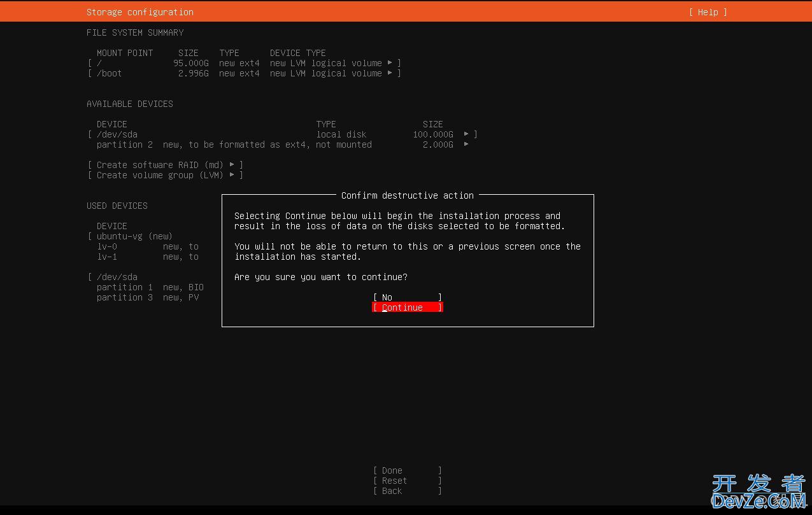The image size is (812, 515).
Task: Select the Done button at bottom
Action: (408, 470)
